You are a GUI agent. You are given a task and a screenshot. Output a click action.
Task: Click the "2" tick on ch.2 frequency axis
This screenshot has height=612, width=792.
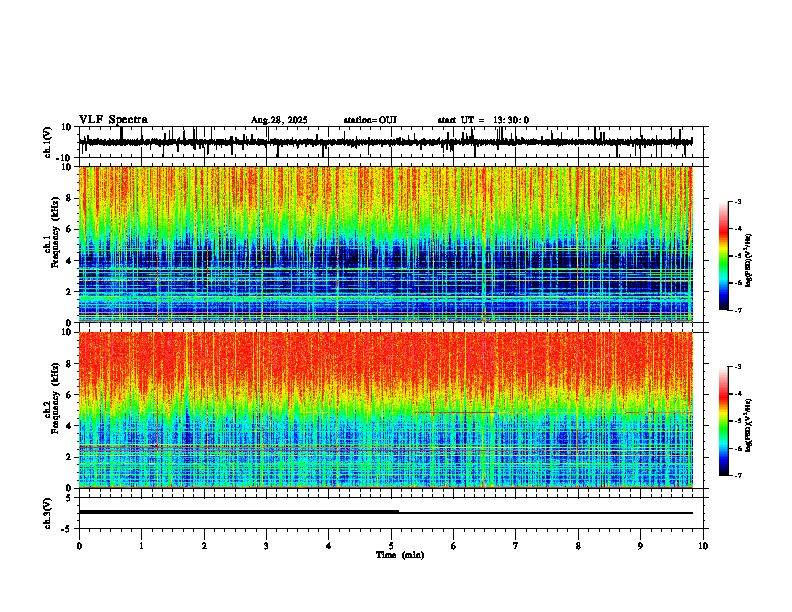click(x=70, y=457)
